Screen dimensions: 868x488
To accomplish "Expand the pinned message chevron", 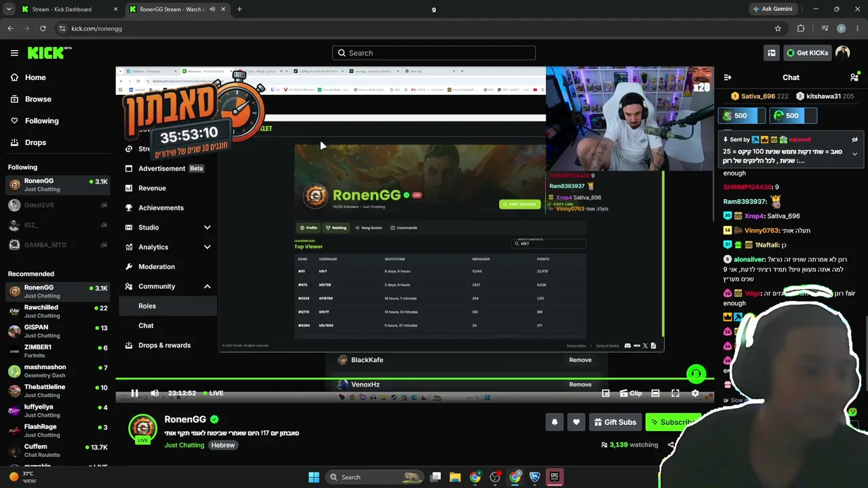I will 854,154.
